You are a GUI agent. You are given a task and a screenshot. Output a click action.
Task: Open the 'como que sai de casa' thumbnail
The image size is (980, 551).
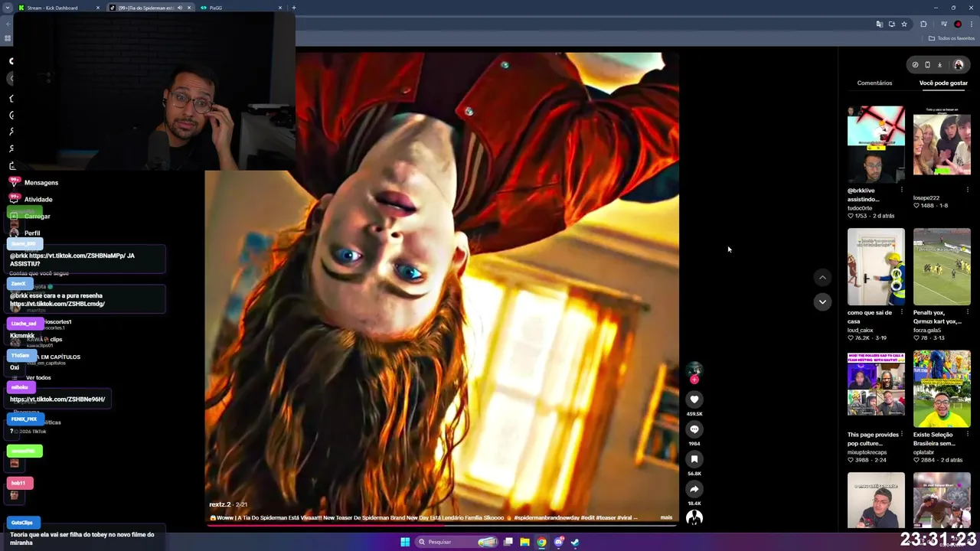(876, 266)
